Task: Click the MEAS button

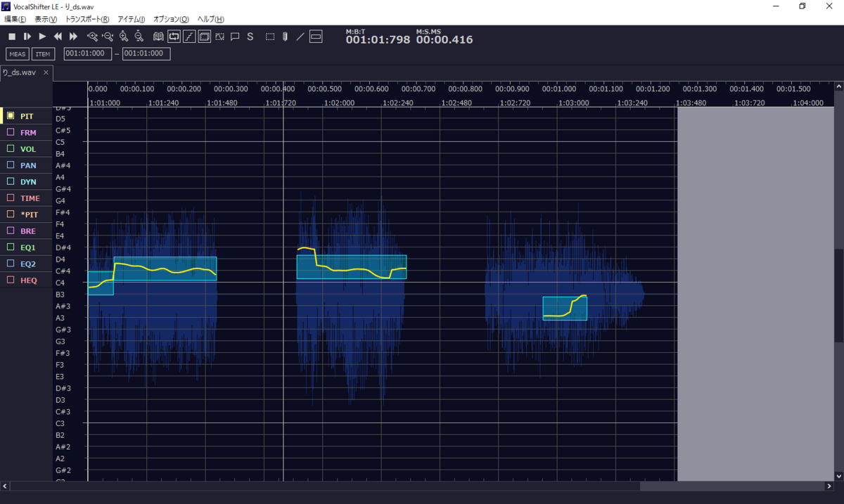Action: click(18, 54)
